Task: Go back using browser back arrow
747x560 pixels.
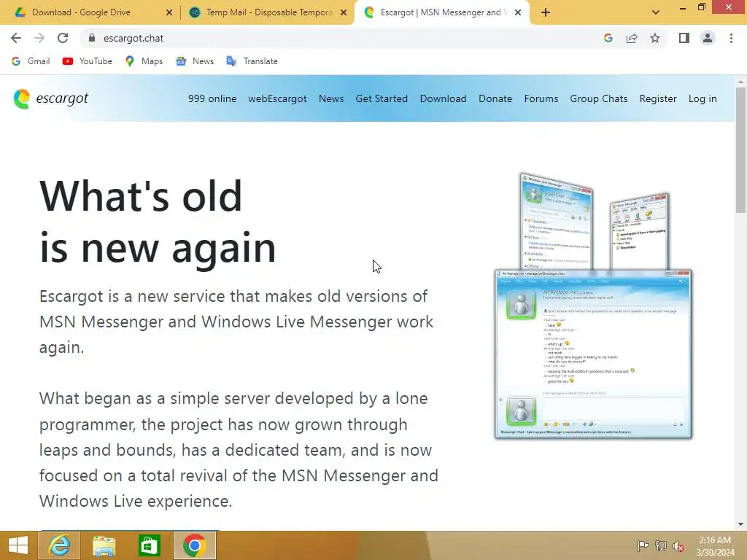Action: pos(16,38)
